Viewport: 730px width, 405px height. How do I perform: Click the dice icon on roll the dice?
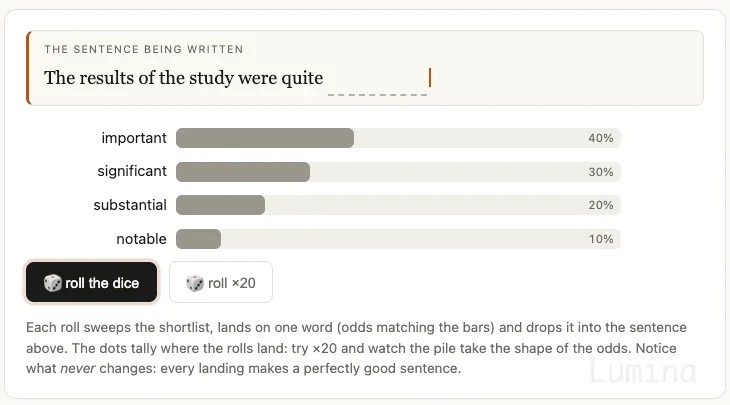click(53, 283)
